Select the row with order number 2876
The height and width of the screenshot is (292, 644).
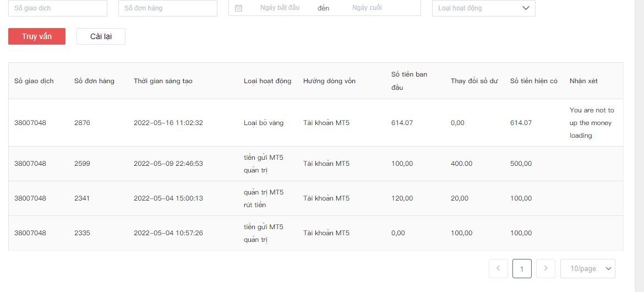[315, 122]
